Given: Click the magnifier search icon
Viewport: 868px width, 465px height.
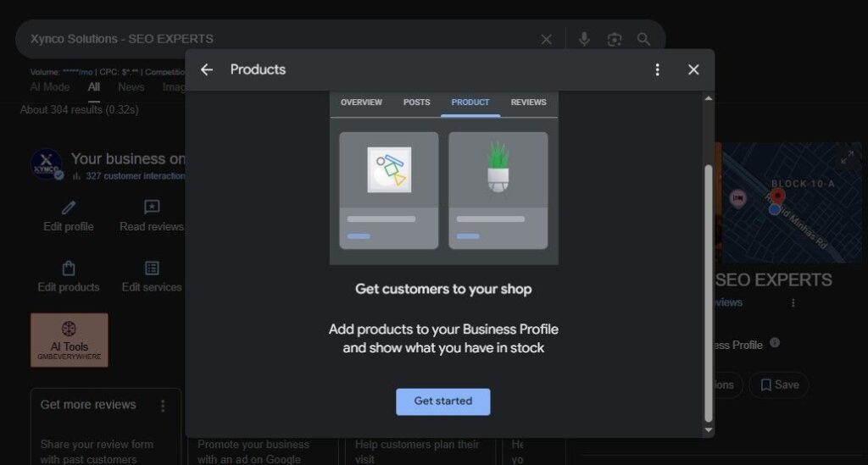Looking at the screenshot, I should [x=643, y=39].
